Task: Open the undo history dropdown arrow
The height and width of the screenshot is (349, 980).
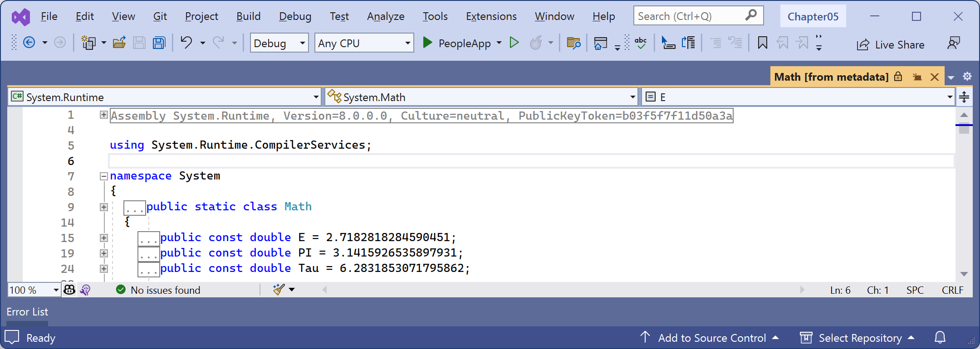Action: (203, 43)
